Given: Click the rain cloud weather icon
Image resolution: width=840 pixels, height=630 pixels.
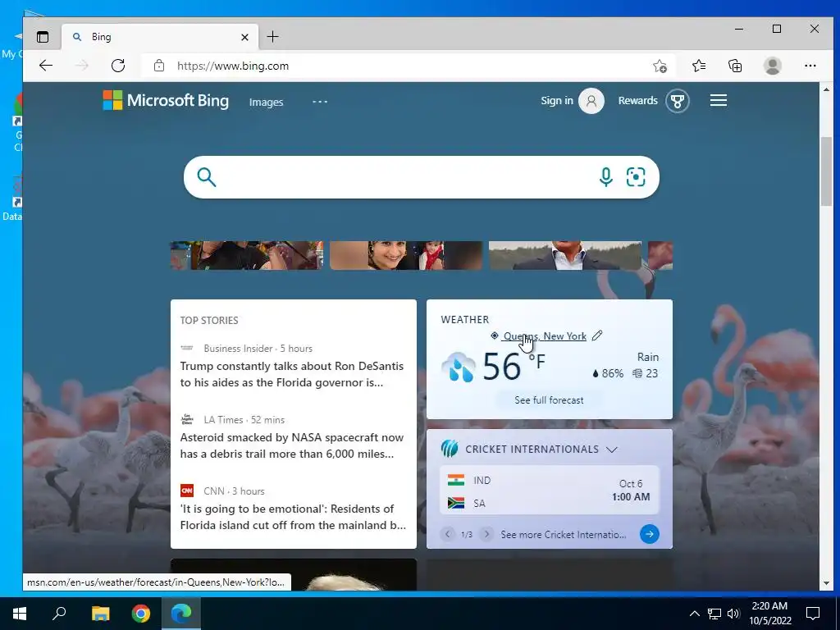Looking at the screenshot, I should 459,367.
